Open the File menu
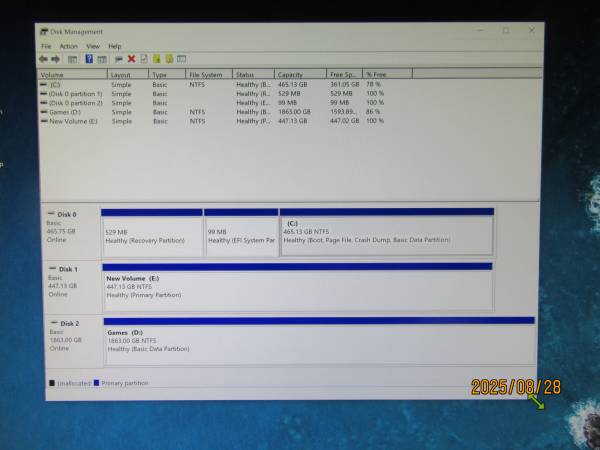600x450 pixels. [x=46, y=46]
